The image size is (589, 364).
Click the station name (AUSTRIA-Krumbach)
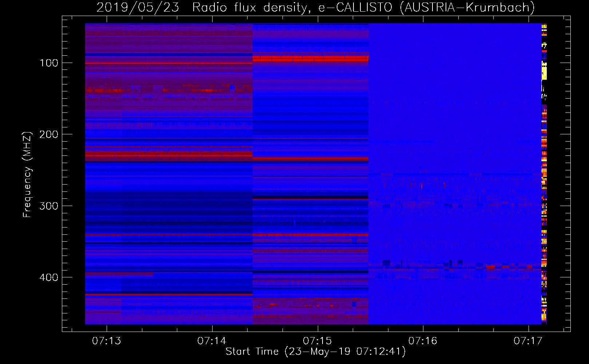click(467, 7)
